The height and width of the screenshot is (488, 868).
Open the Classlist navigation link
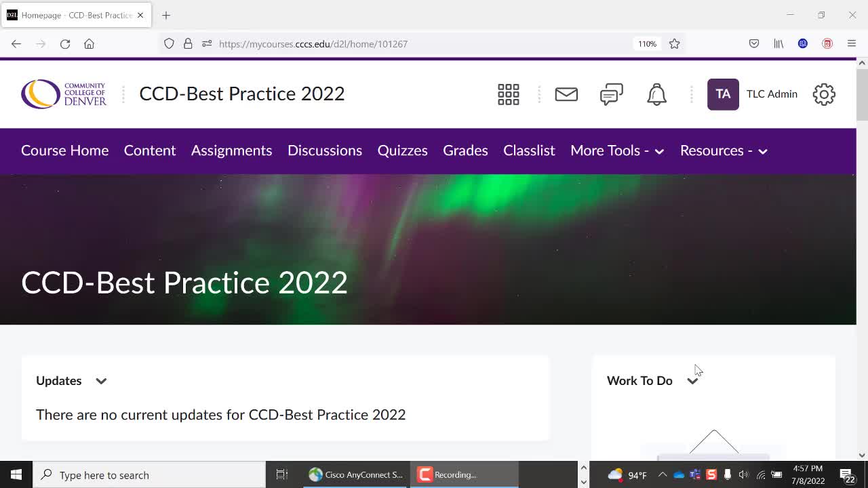(x=529, y=150)
